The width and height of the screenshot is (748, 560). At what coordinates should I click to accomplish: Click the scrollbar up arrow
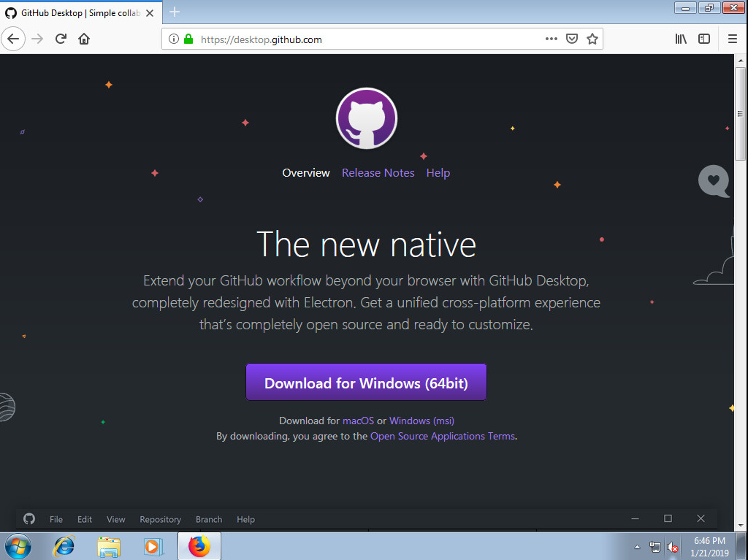741,61
